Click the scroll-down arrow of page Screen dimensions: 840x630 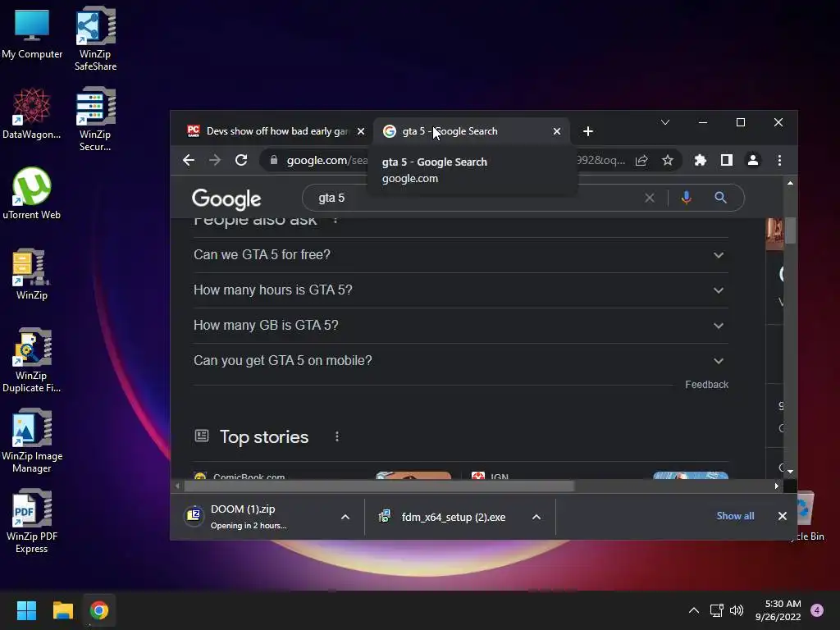[x=790, y=472]
